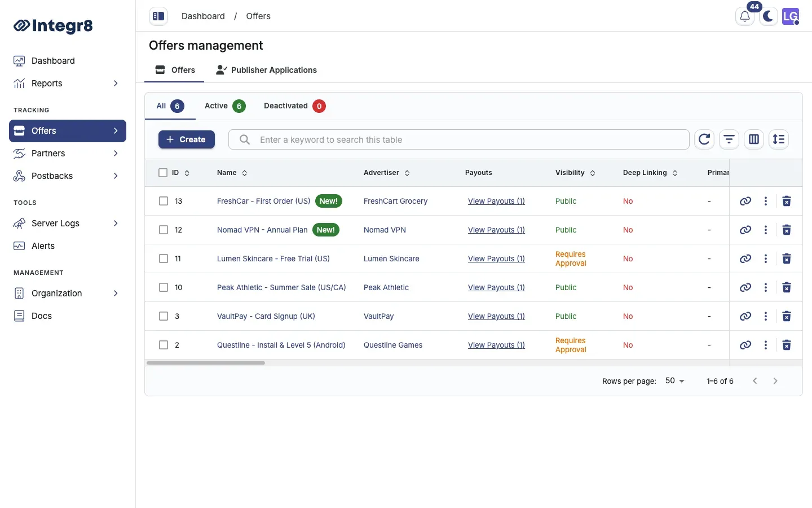
Task: Check the row for offer ID 13
Action: [x=164, y=201]
